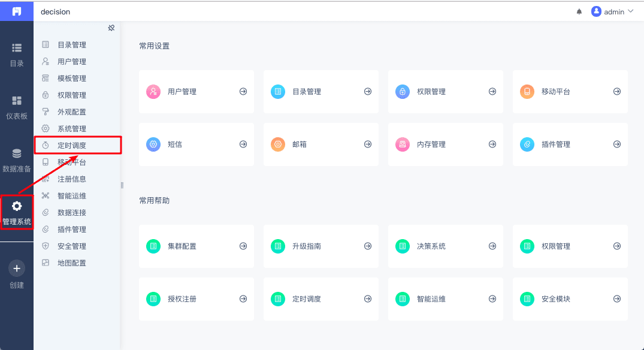The image size is (644, 350).
Task: Click the 内存管理 card icon
Action: 403,144
